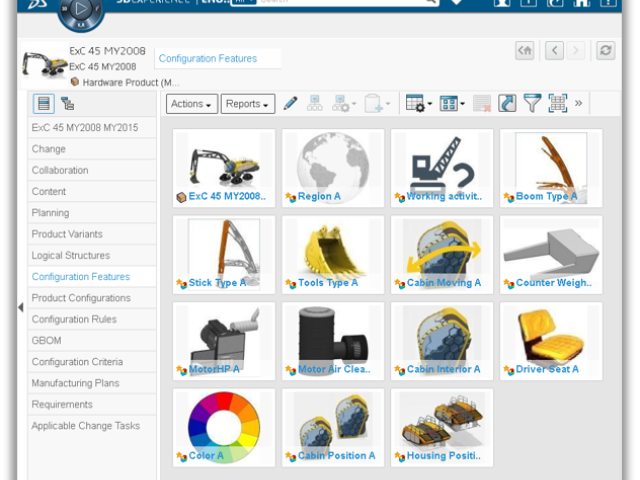The height and width of the screenshot is (480, 640).
Task: Click the compass play button
Action: (x=81, y=9)
